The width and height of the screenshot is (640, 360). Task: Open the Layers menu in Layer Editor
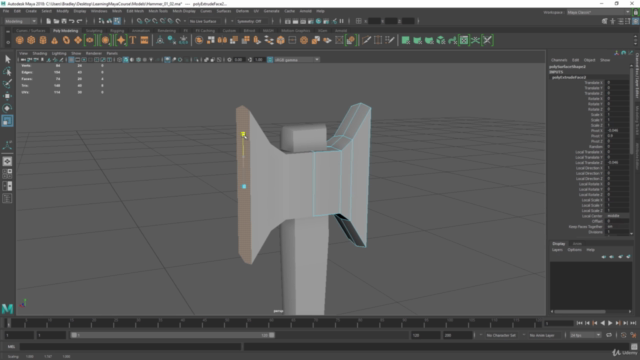557,250
